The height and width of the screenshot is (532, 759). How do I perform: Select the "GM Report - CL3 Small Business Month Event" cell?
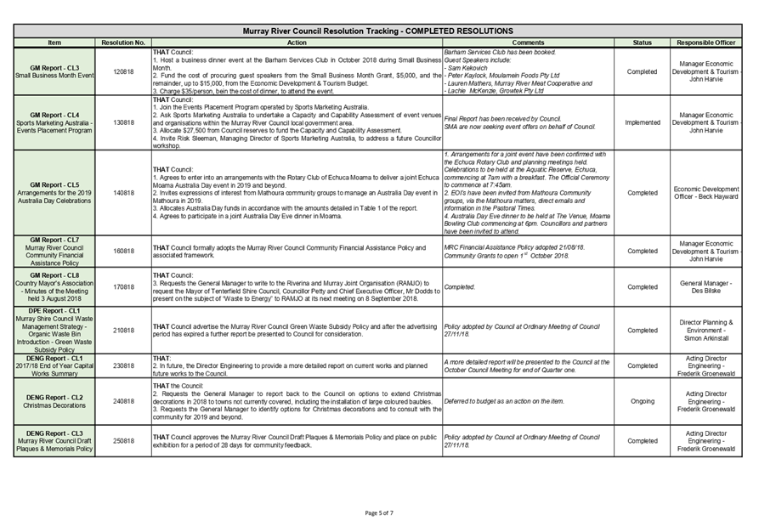coord(54,71)
